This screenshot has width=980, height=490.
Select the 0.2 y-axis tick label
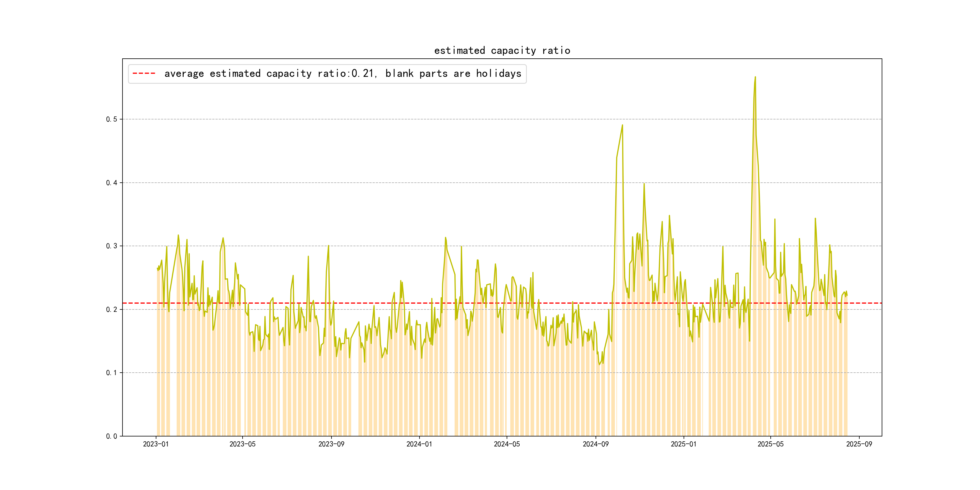pos(112,309)
